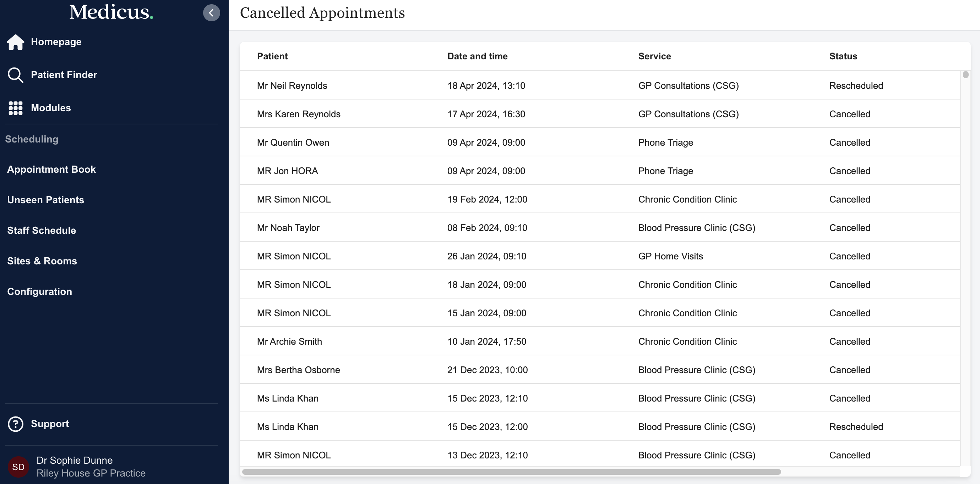Click the Date and time column header
The width and height of the screenshot is (980, 484).
tap(477, 57)
